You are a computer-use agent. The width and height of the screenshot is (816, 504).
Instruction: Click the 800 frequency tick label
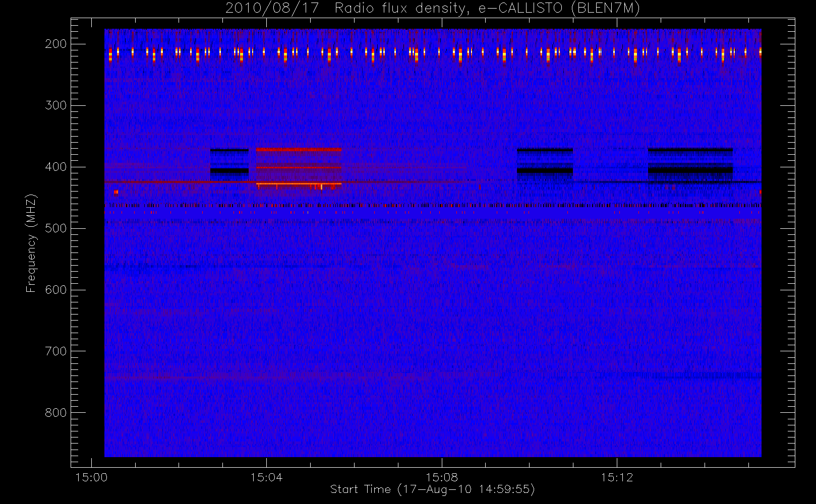click(x=55, y=413)
